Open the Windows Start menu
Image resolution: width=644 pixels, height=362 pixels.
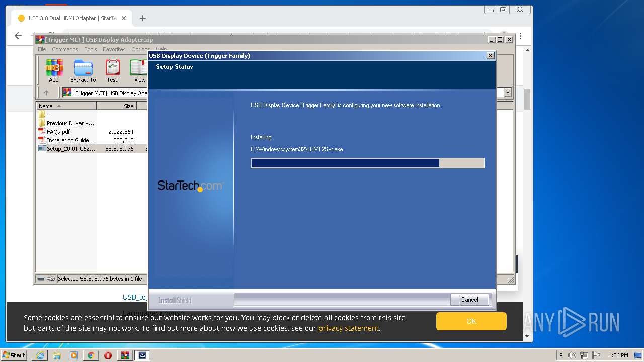tap(14, 355)
